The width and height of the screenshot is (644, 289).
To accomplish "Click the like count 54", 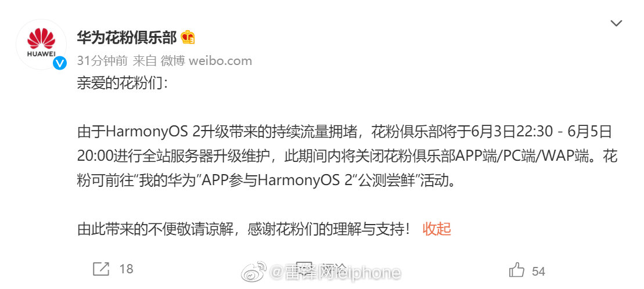I will coord(538,271).
